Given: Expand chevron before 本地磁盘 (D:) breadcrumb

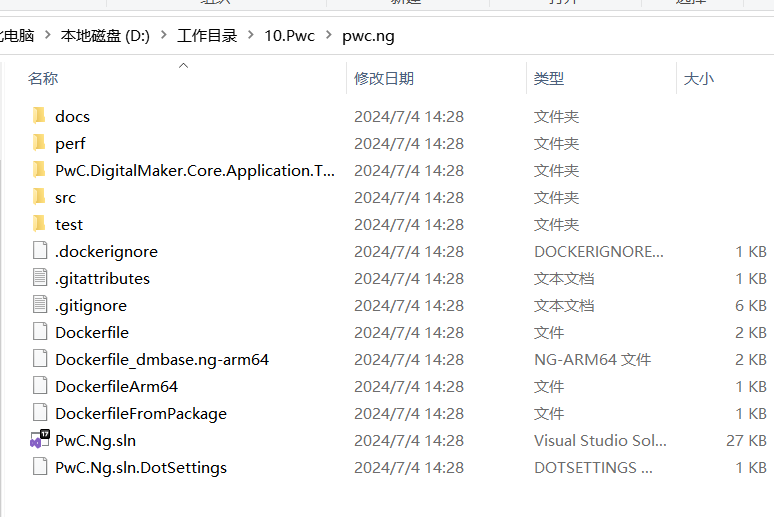Looking at the screenshot, I should coord(47,35).
